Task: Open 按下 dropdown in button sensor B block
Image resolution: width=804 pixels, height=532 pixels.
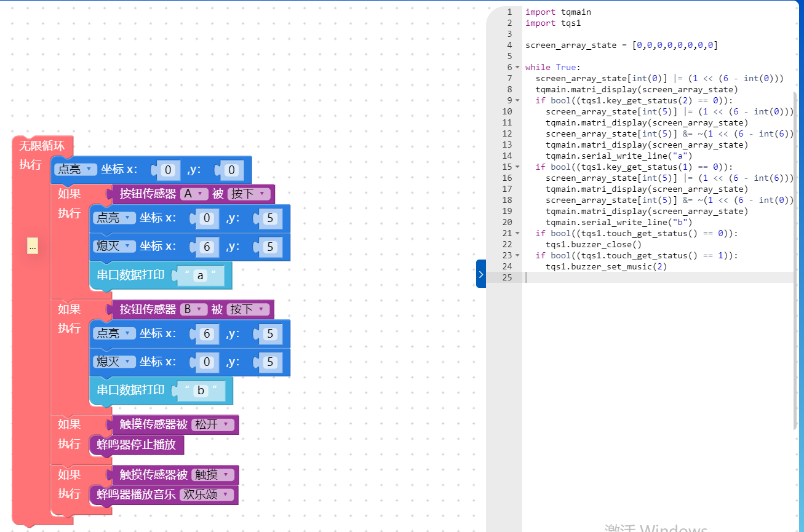Action: pyautogui.click(x=249, y=309)
